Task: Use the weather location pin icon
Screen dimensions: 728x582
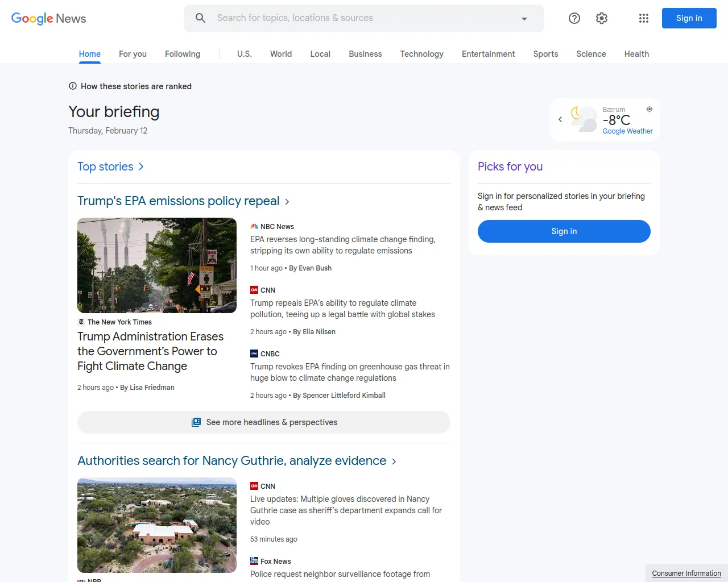Action: (x=650, y=109)
